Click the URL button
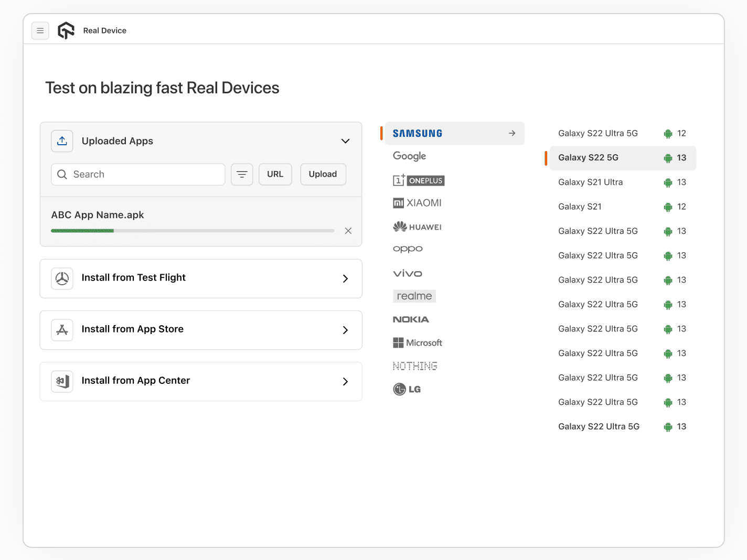 (x=275, y=174)
